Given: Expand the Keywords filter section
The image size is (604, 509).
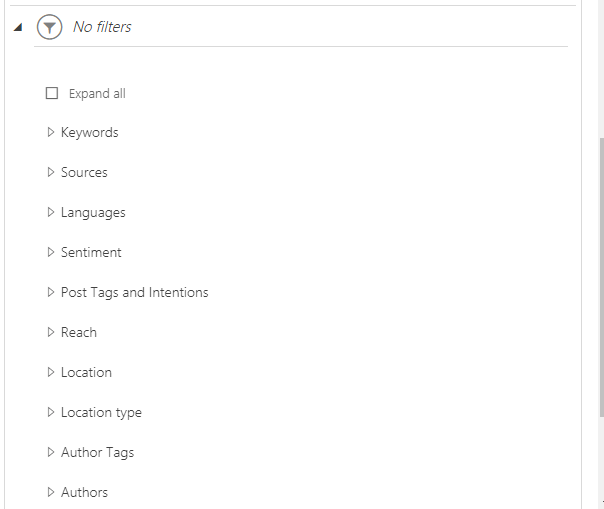Looking at the screenshot, I should (50, 132).
